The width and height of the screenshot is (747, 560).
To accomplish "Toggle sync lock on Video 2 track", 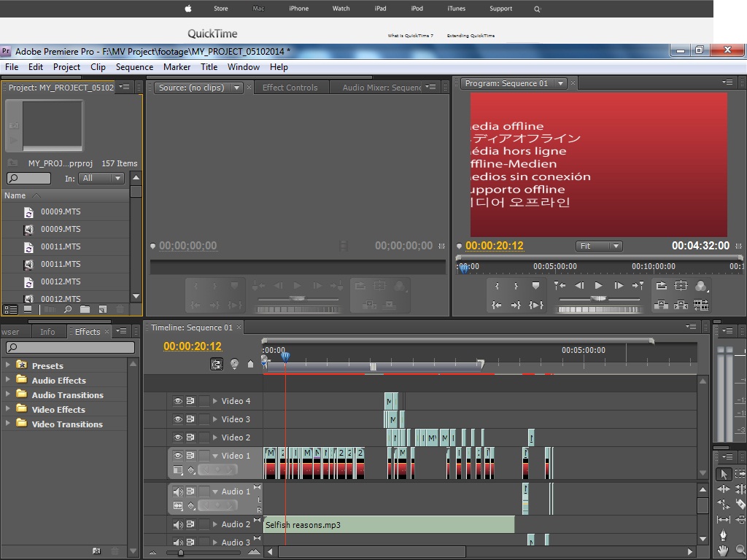I will coord(190,437).
